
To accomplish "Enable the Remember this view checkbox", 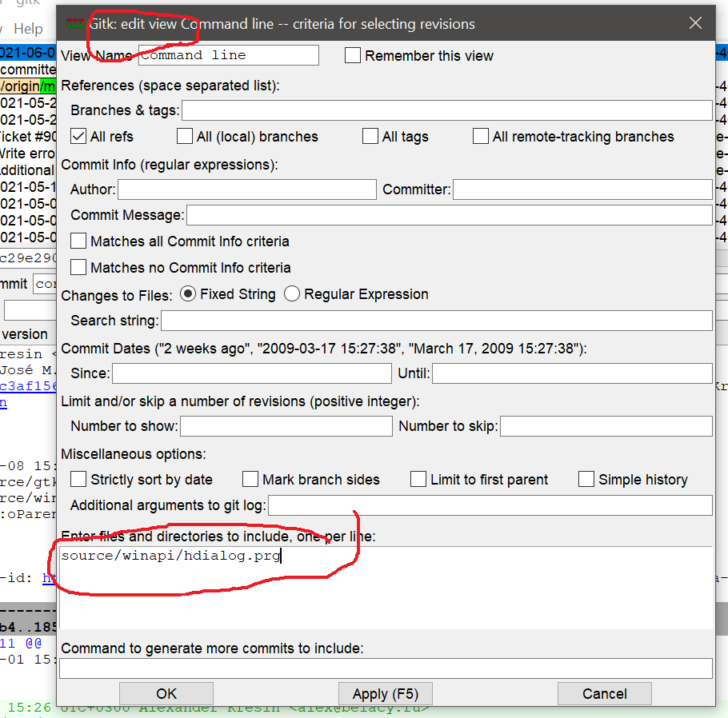I will tap(353, 56).
